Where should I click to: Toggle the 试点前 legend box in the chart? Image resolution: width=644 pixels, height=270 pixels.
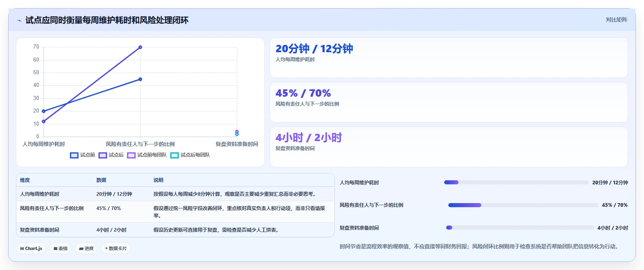74,155
